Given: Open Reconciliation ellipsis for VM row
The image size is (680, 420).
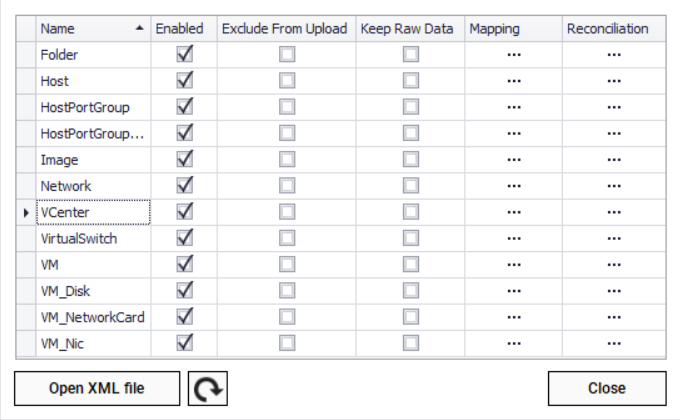Looking at the screenshot, I should click(x=613, y=264).
